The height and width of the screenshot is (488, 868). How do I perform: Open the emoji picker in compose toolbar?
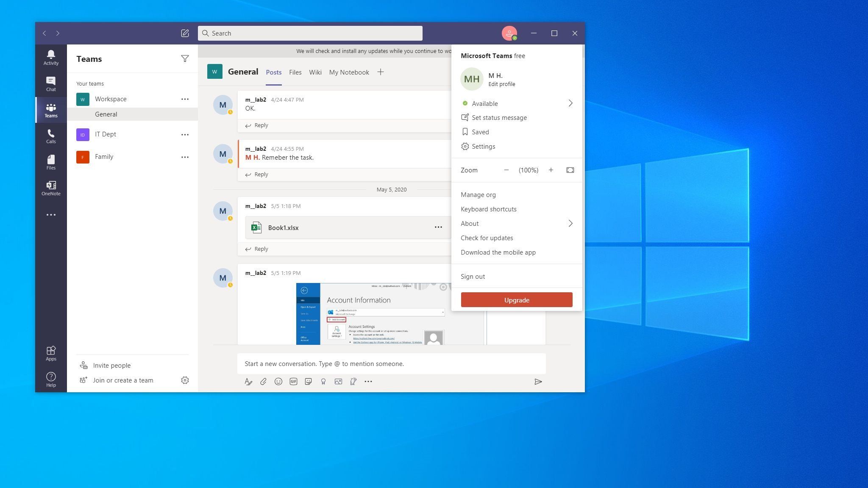point(278,382)
